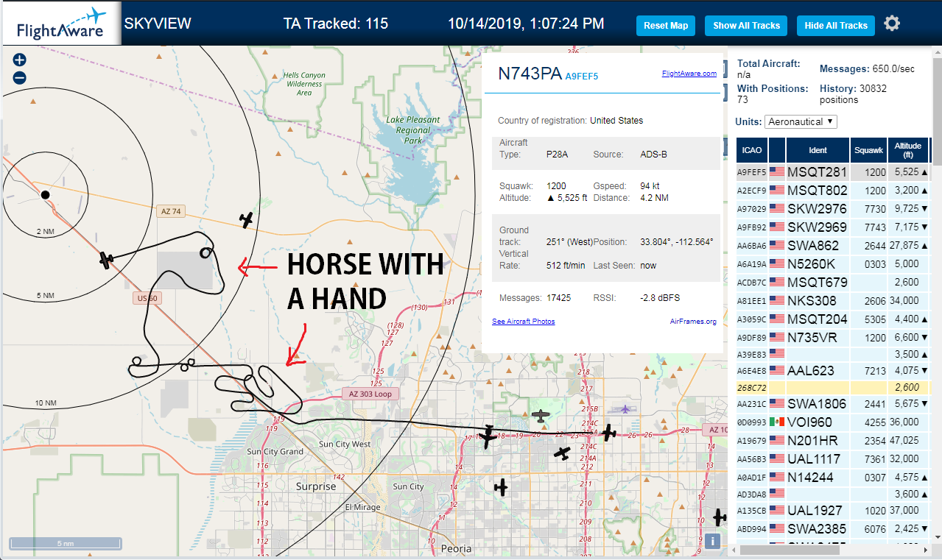Click the US flag in UAL1927 row

(x=777, y=510)
